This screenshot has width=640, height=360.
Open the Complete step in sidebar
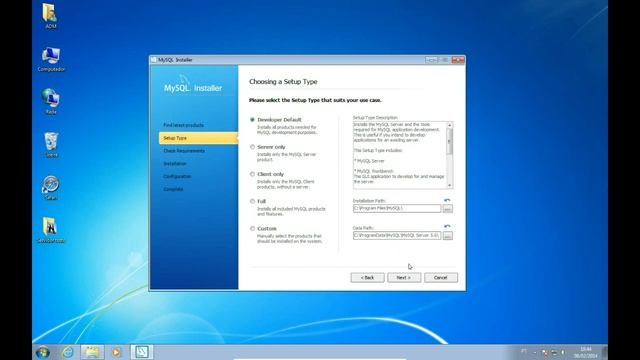[x=173, y=189]
